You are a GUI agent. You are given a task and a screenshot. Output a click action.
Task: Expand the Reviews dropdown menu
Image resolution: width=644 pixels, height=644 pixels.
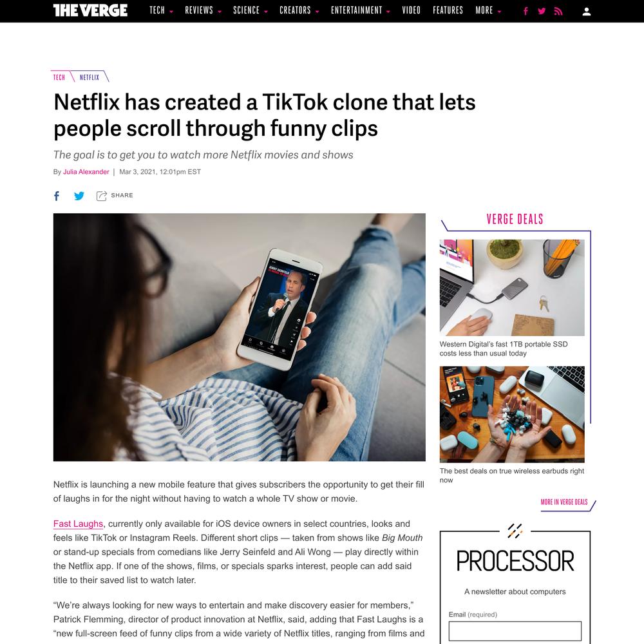coord(203,10)
